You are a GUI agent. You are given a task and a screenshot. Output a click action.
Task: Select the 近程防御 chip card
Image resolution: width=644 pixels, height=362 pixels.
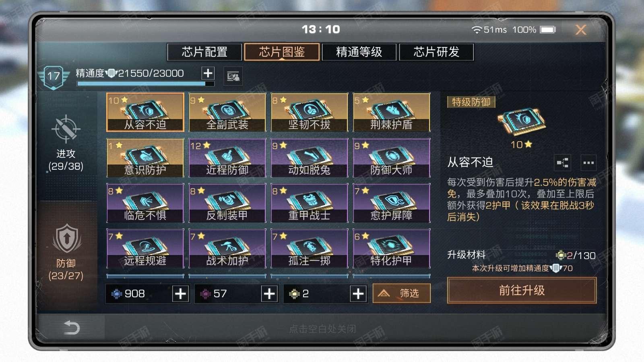point(227,158)
